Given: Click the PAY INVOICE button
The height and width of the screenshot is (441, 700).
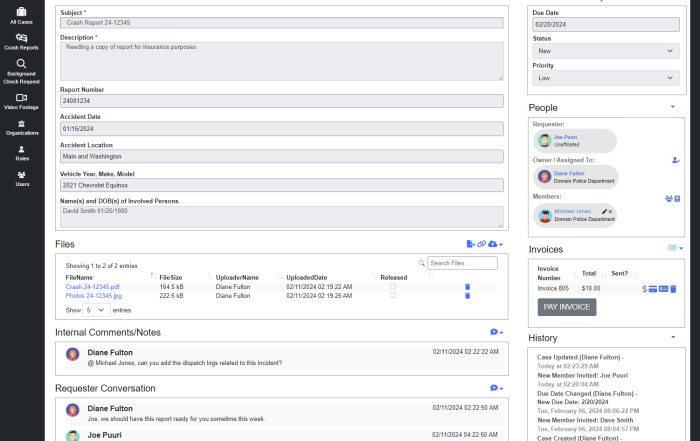Looking at the screenshot, I should pos(567,307).
